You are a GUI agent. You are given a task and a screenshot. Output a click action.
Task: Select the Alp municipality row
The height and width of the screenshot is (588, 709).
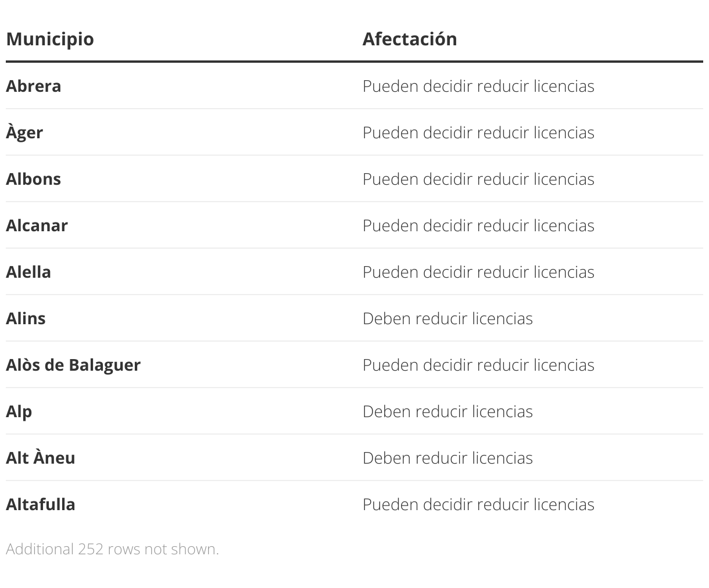[x=354, y=411]
